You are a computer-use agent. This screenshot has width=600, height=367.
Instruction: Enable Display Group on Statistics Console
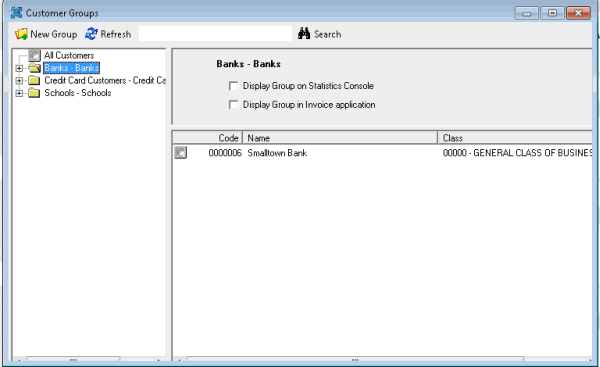pyautogui.click(x=233, y=86)
